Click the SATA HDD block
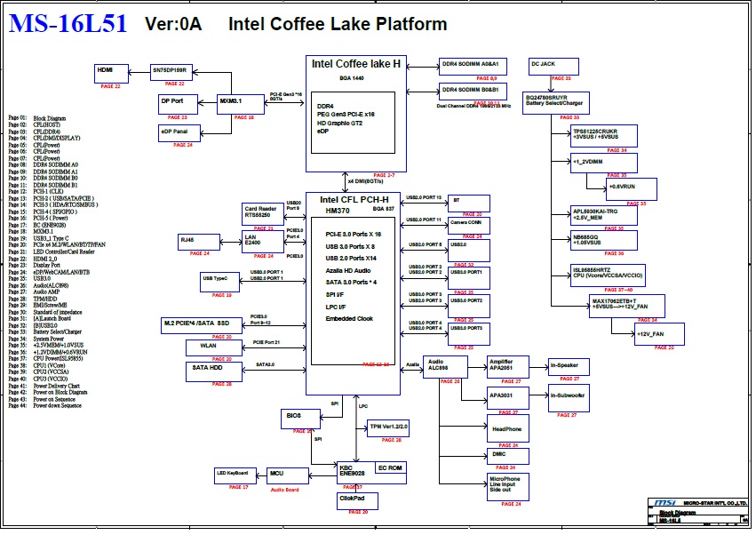Screen dimensions: 756x535 tap(214, 372)
